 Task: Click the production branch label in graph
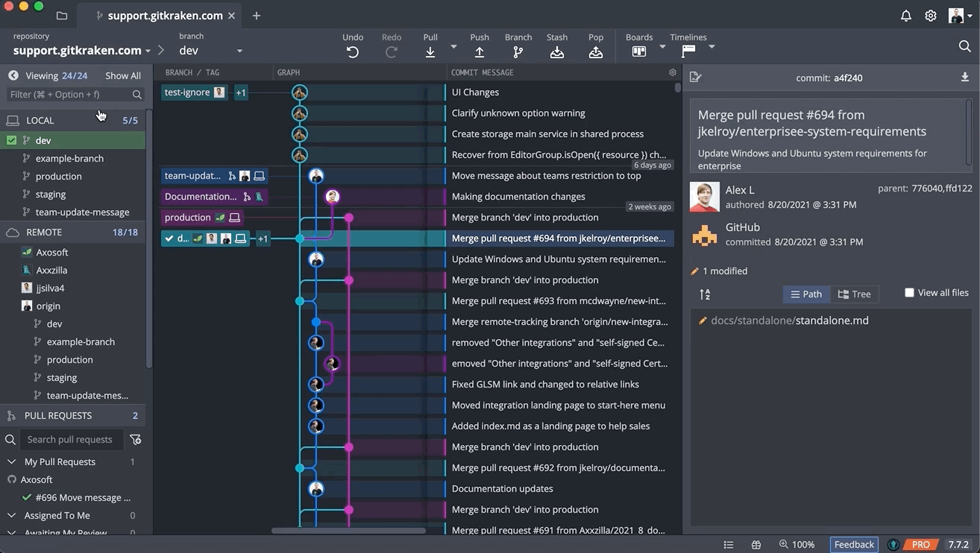tap(201, 218)
